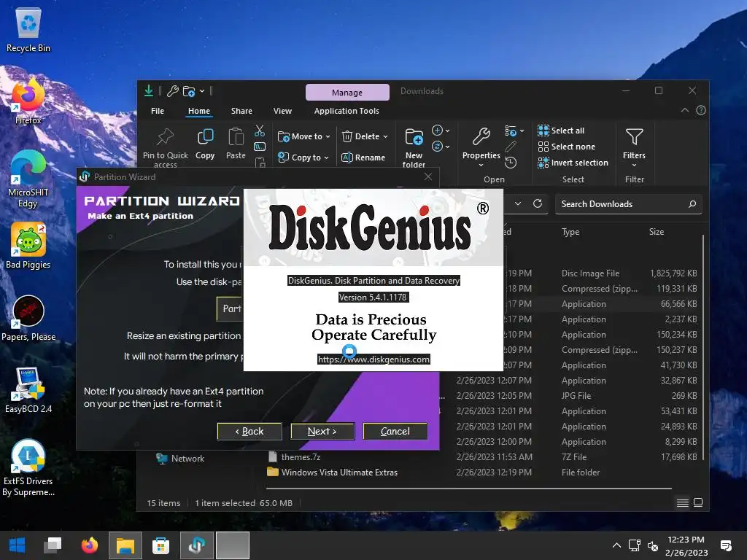Screen dimensions: 747x560
Task: Click the Manage contextual tab
Action: coord(347,93)
